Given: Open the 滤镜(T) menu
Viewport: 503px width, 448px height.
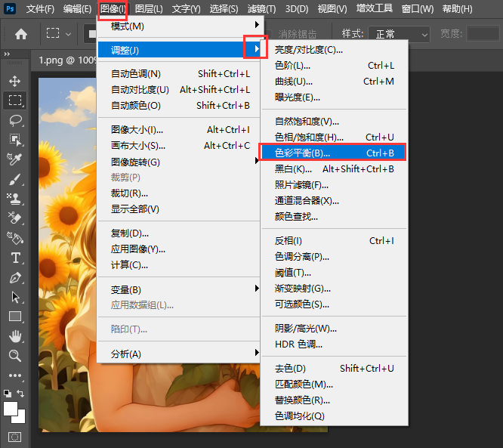Looking at the screenshot, I should pyautogui.click(x=261, y=8).
